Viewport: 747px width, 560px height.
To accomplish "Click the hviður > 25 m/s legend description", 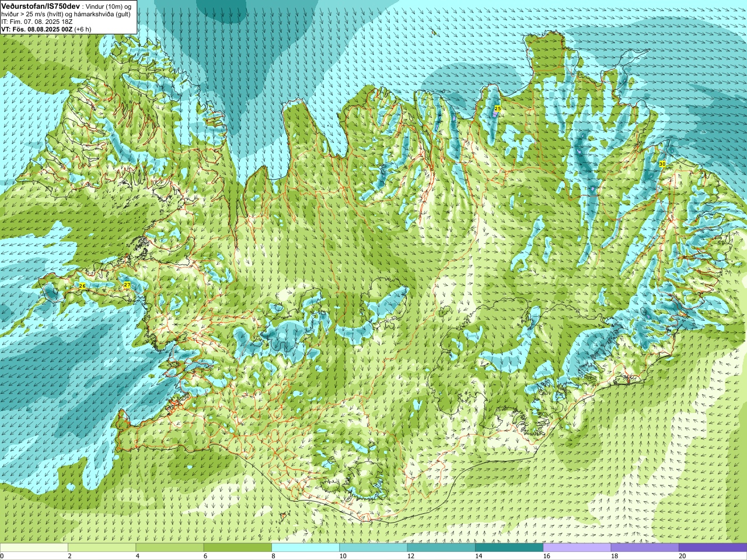I will pos(66,14).
